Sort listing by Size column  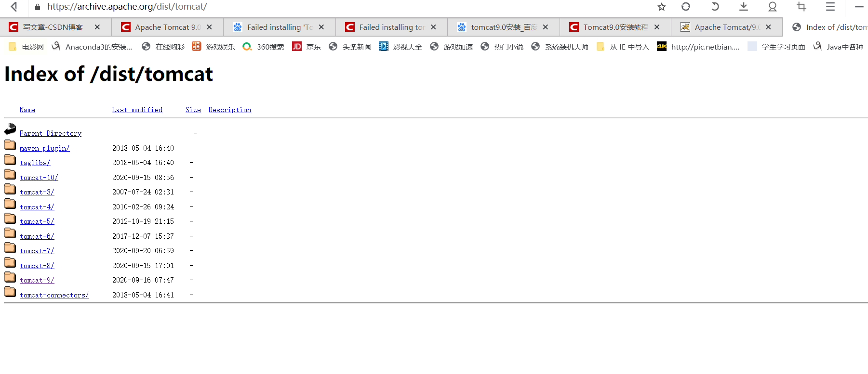coord(193,110)
